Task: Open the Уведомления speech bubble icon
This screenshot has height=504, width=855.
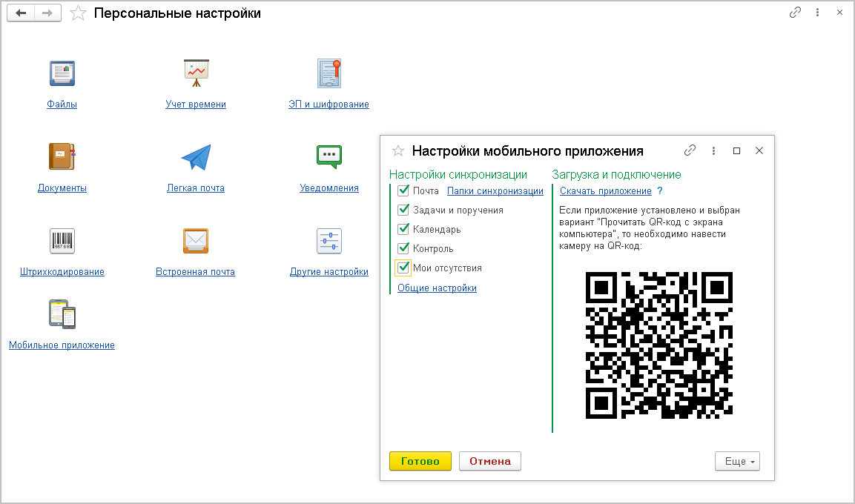Action: [329, 157]
